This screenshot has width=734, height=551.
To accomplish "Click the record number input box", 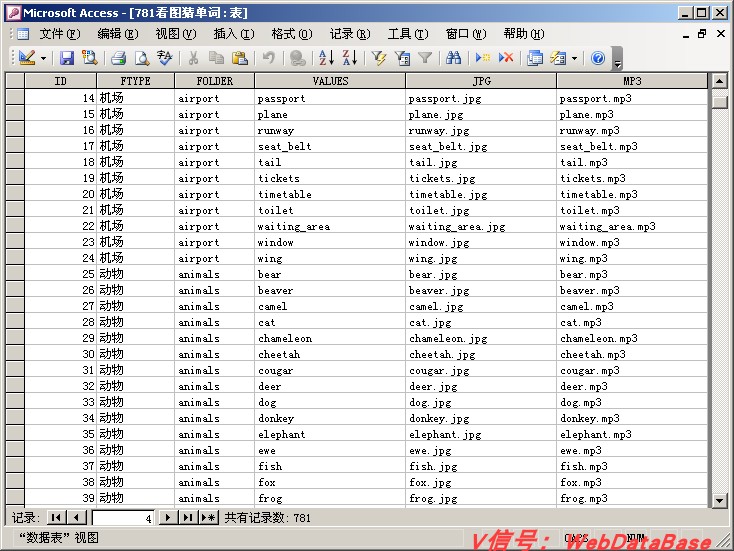I will [x=124, y=518].
